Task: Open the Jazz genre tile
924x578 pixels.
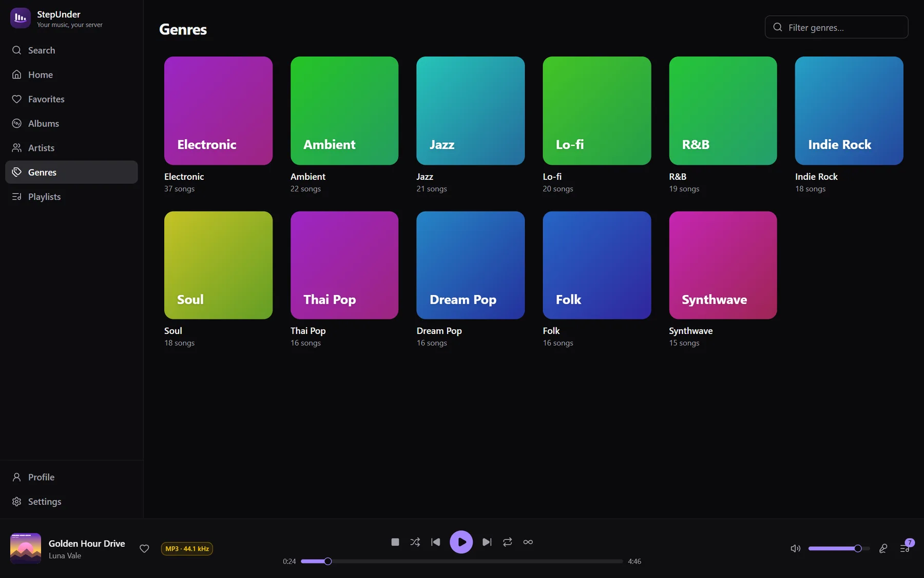Action: pos(471,110)
